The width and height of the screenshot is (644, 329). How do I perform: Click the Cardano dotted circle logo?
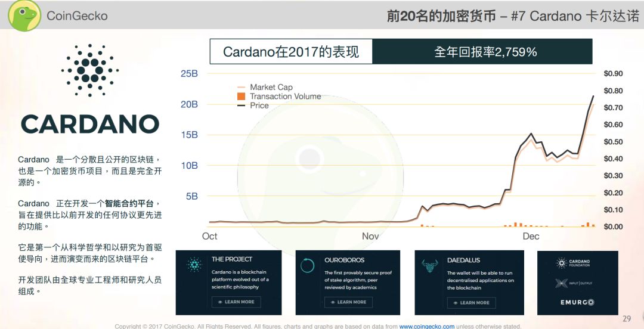90,70
